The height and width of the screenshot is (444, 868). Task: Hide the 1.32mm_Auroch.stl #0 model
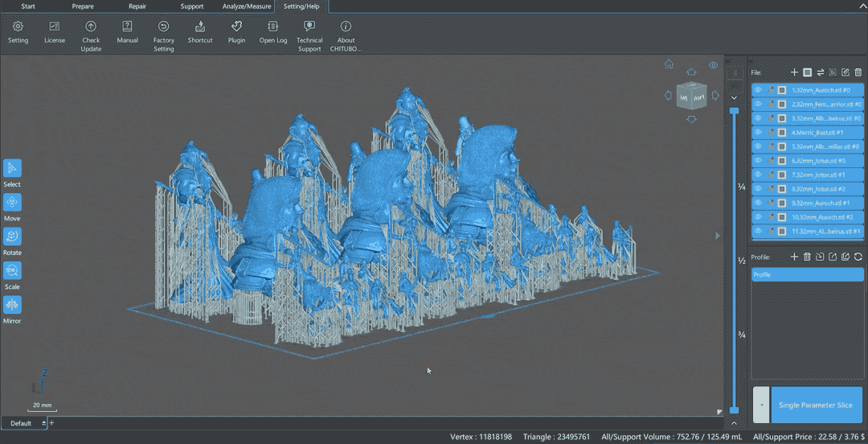pos(759,90)
